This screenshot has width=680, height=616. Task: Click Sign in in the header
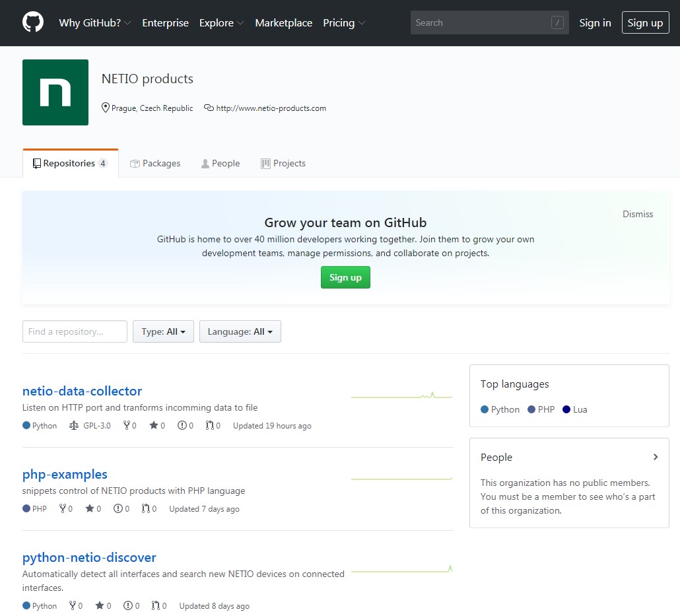[595, 22]
